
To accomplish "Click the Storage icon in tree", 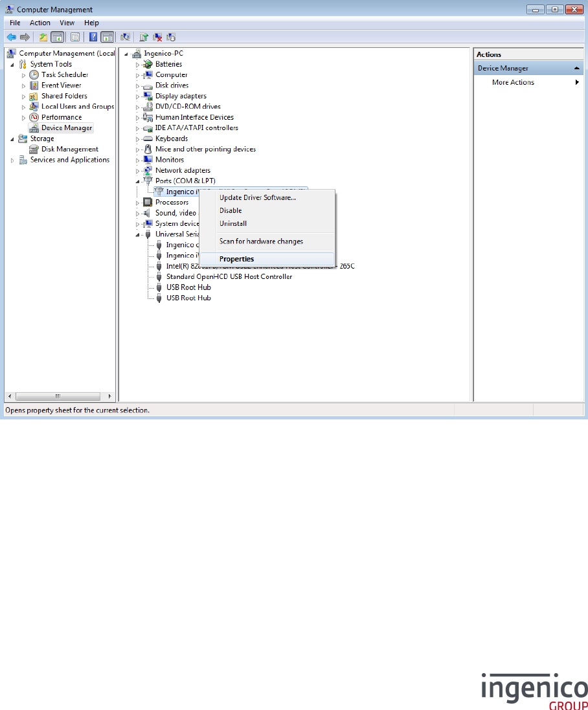I will coord(23,139).
